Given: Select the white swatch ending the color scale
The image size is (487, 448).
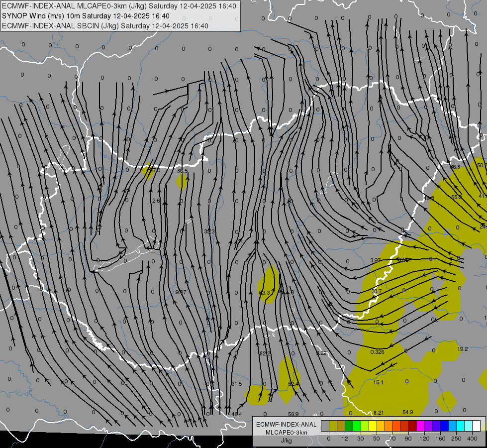Looking at the screenshot, I should (477, 426).
